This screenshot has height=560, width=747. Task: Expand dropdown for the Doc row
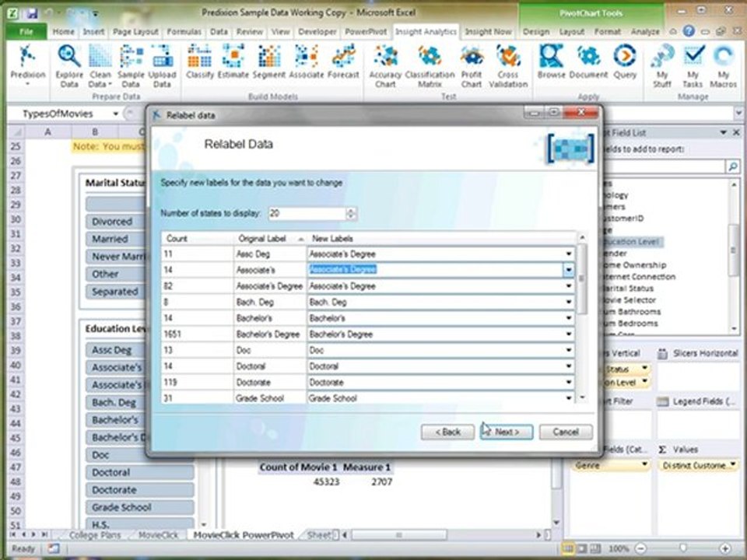click(568, 350)
